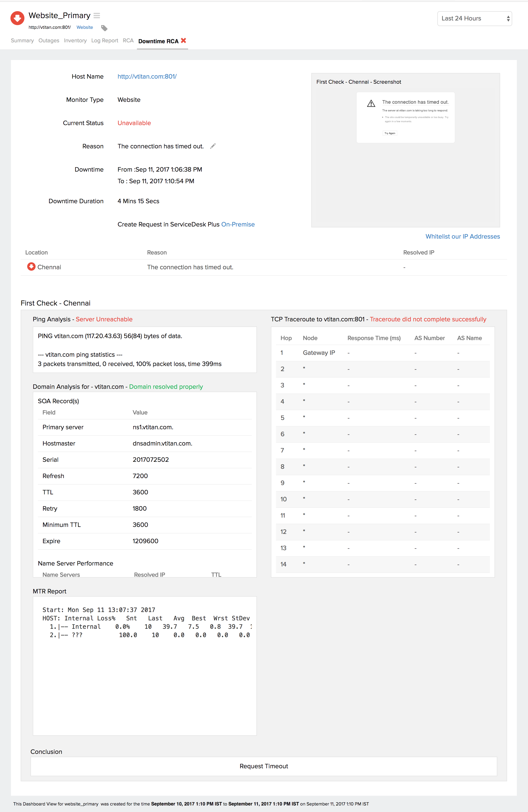Click the tag icon under monitor name

(x=104, y=28)
